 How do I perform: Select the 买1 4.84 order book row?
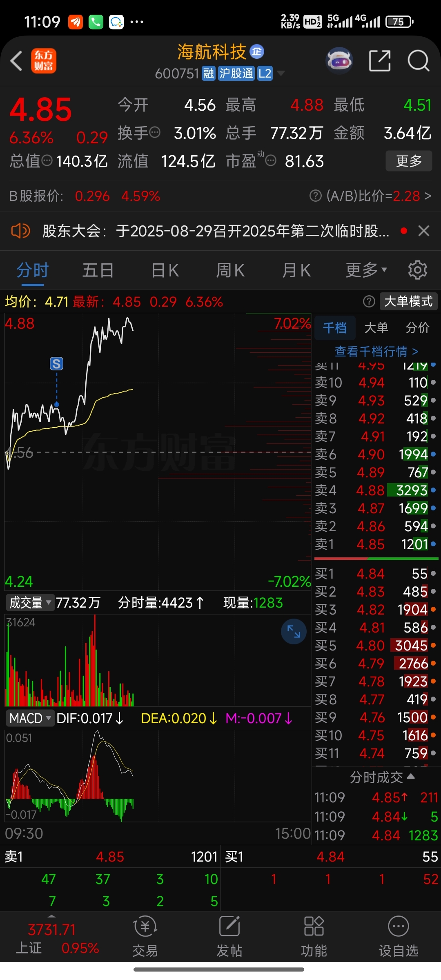coord(376,574)
